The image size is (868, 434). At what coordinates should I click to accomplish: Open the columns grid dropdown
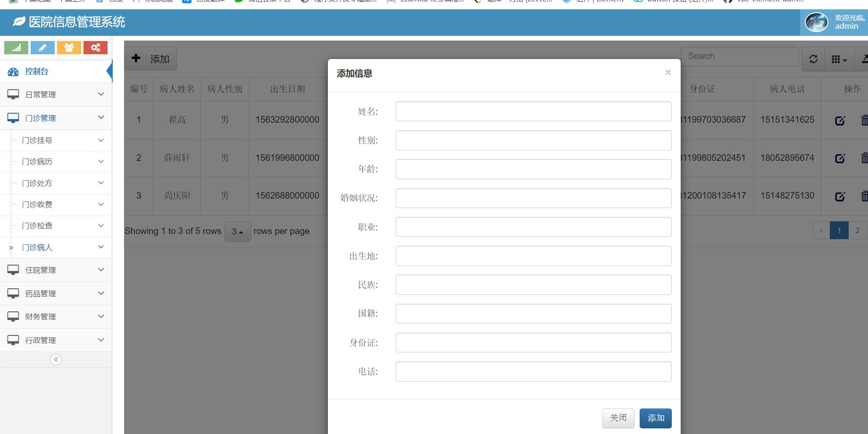[x=839, y=59]
